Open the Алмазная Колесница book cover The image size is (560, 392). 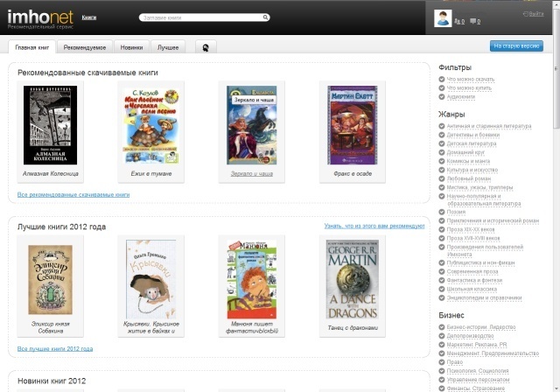coord(50,125)
